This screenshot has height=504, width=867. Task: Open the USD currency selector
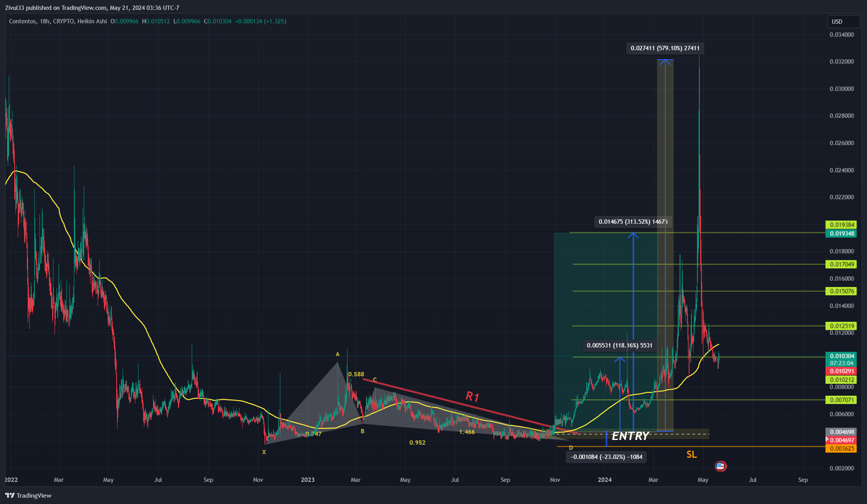coord(843,22)
